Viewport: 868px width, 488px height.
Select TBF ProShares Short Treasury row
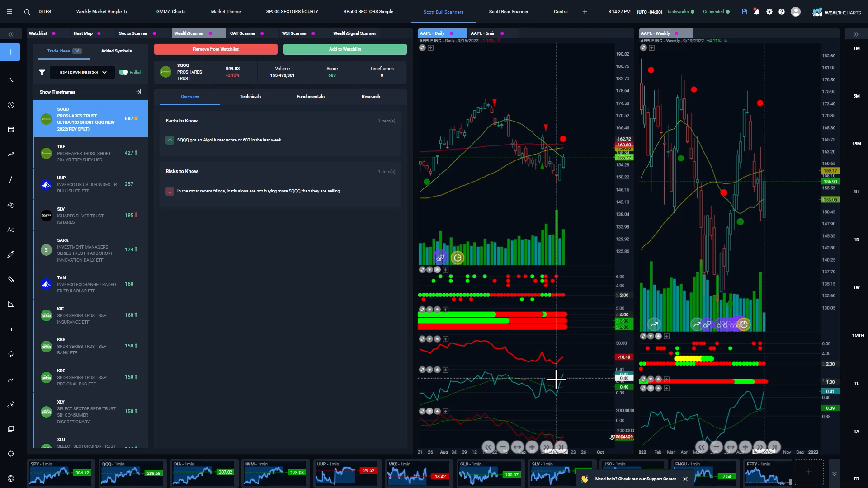(90, 153)
